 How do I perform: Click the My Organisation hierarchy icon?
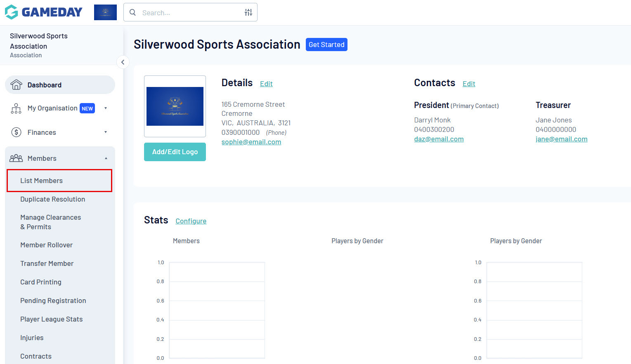[16, 108]
